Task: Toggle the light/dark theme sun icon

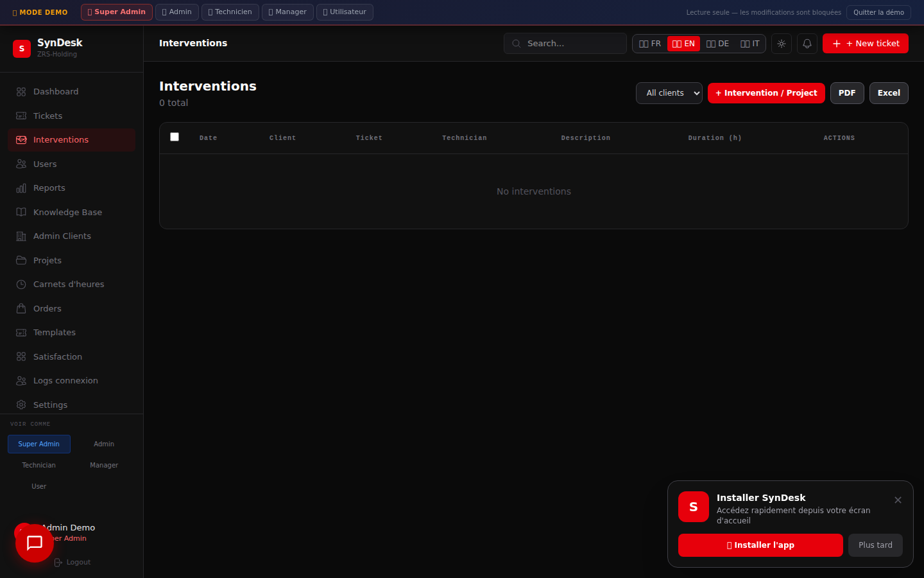Action: (781, 44)
